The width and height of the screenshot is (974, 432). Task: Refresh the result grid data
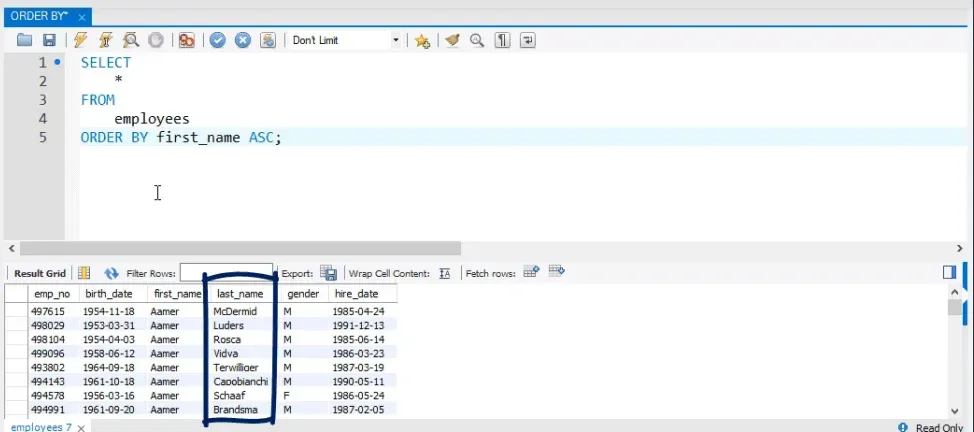pos(111,273)
